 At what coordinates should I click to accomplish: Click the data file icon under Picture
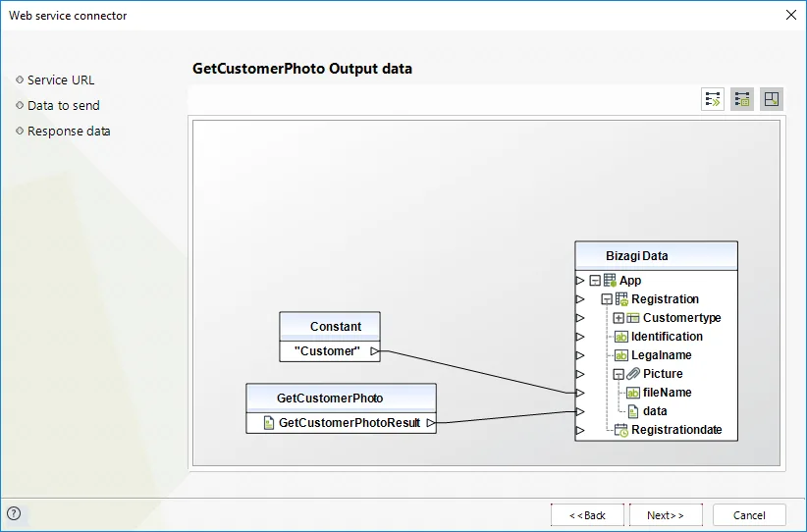point(633,411)
